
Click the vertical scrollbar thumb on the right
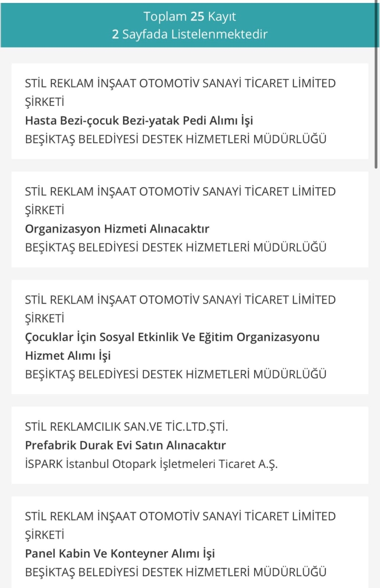point(376,84)
